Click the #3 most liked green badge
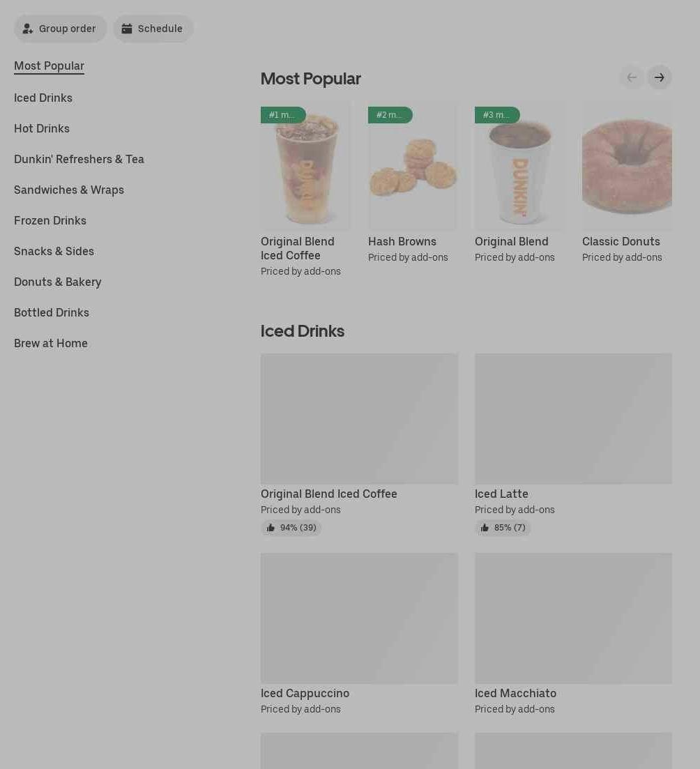This screenshot has width=700, height=769. (497, 115)
